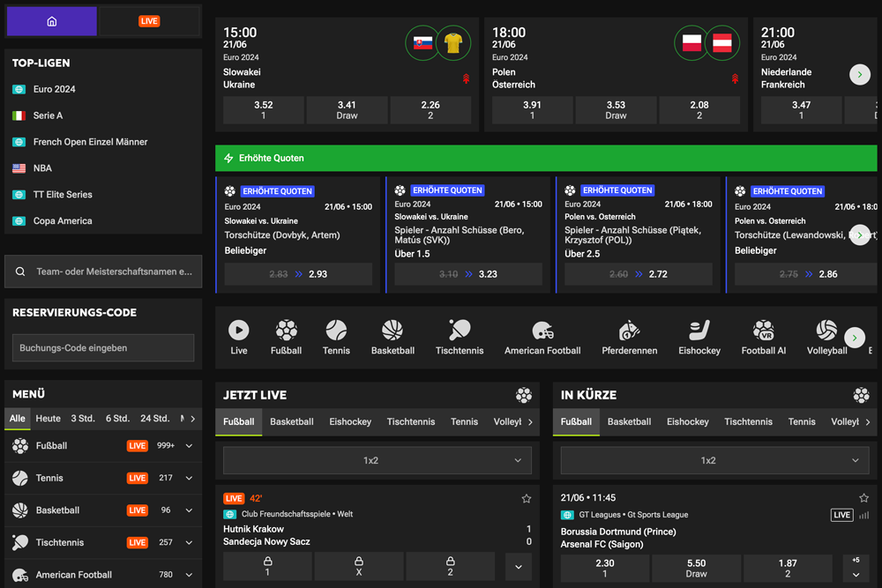The height and width of the screenshot is (588, 882).
Task: Switch to the LIVE top tab
Action: [149, 21]
